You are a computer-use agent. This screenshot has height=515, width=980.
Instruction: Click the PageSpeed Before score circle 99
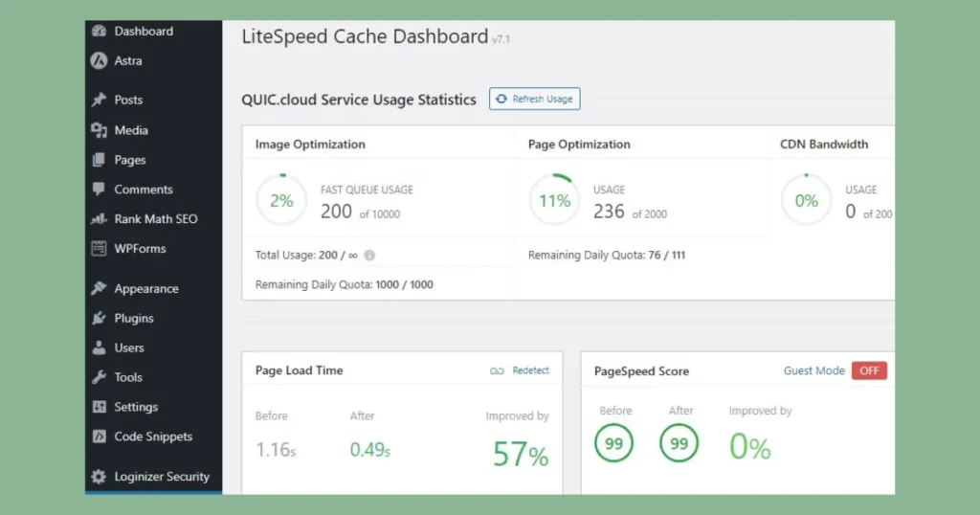613,443
